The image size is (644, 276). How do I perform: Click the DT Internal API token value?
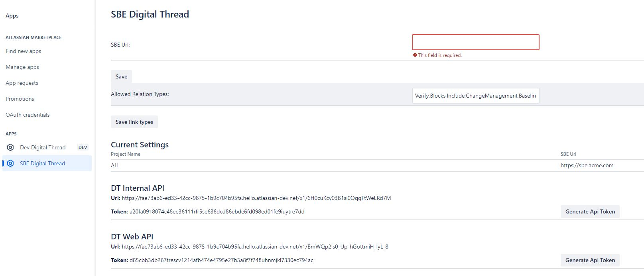click(x=217, y=211)
